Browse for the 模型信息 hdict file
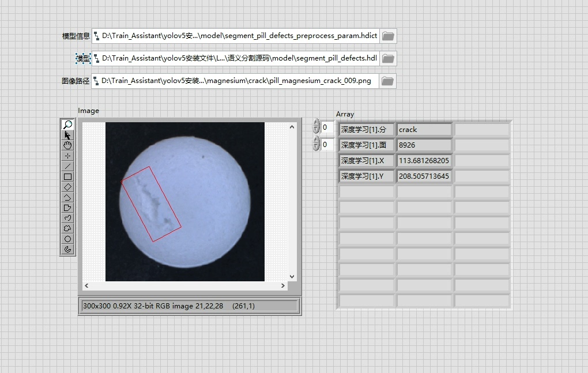Image resolution: width=588 pixels, height=373 pixels. (388, 36)
